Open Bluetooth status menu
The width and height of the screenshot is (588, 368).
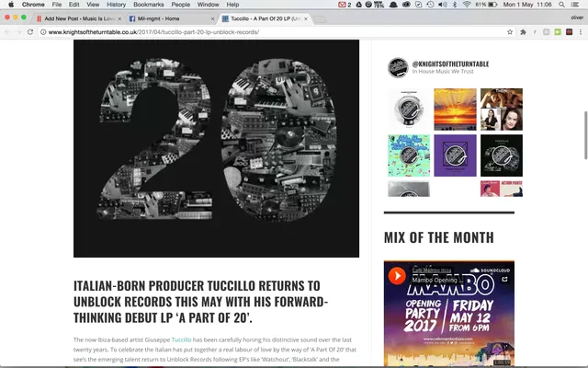coord(455,5)
